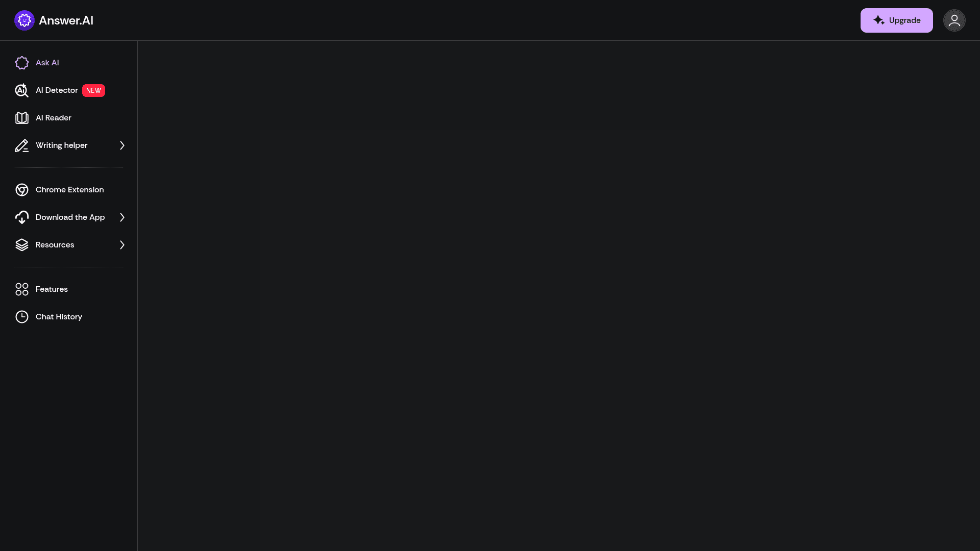Click the Resources stacked layers icon
Image resolution: width=980 pixels, height=551 pixels.
pos(22,245)
